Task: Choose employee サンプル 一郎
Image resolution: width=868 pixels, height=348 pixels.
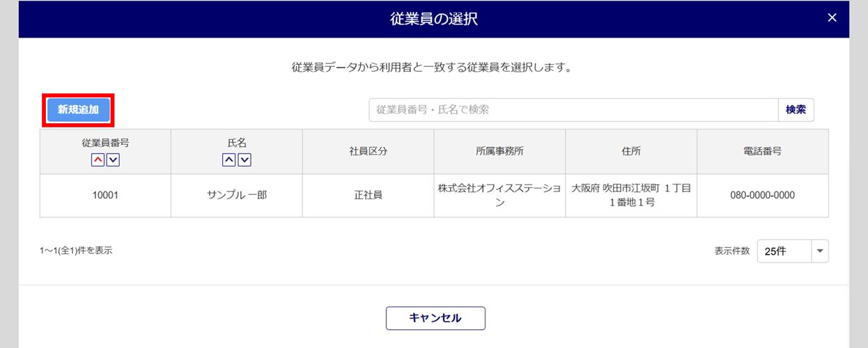Action: [x=237, y=196]
